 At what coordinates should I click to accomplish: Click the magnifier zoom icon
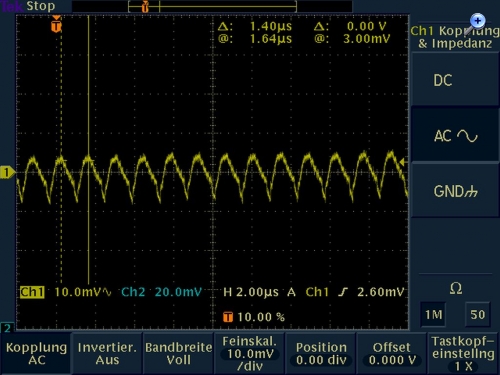475,24
